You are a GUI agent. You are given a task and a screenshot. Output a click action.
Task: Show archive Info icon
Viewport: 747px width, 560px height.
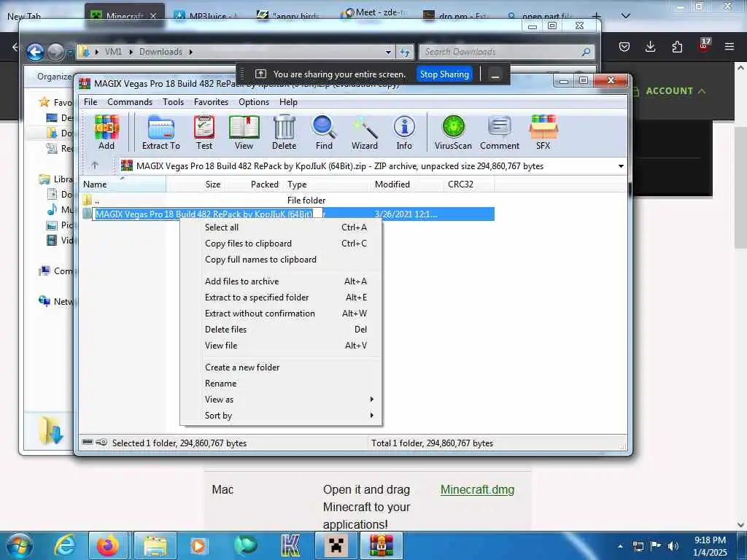coord(404,133)
